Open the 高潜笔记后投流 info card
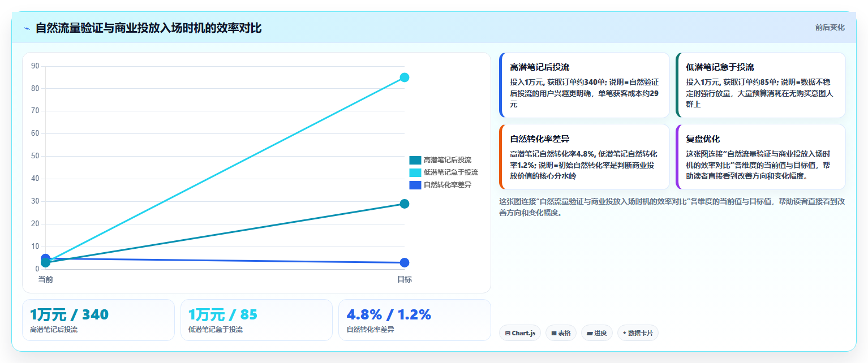The height and width of the screenshot is (363, 868). [x=585, y=85]
